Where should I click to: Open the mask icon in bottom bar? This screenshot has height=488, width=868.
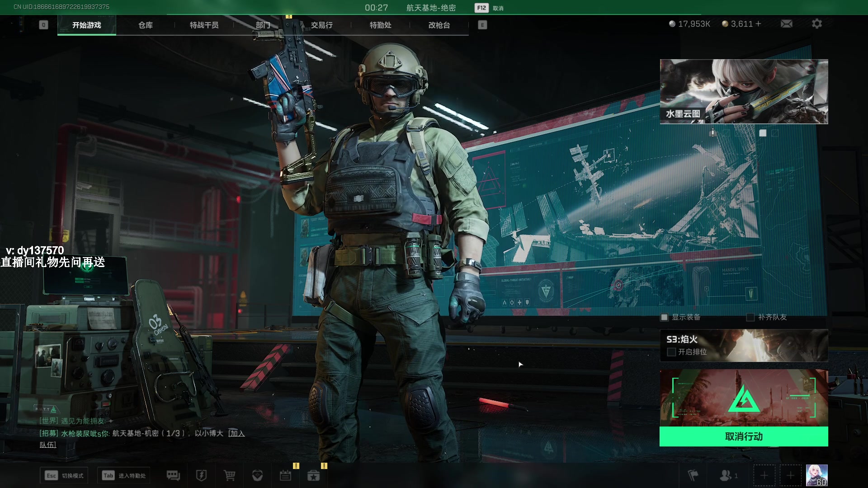click(257, 475)
